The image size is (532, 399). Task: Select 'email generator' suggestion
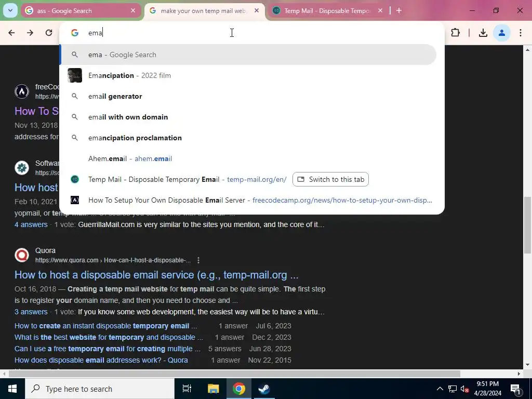coord(248,96)
